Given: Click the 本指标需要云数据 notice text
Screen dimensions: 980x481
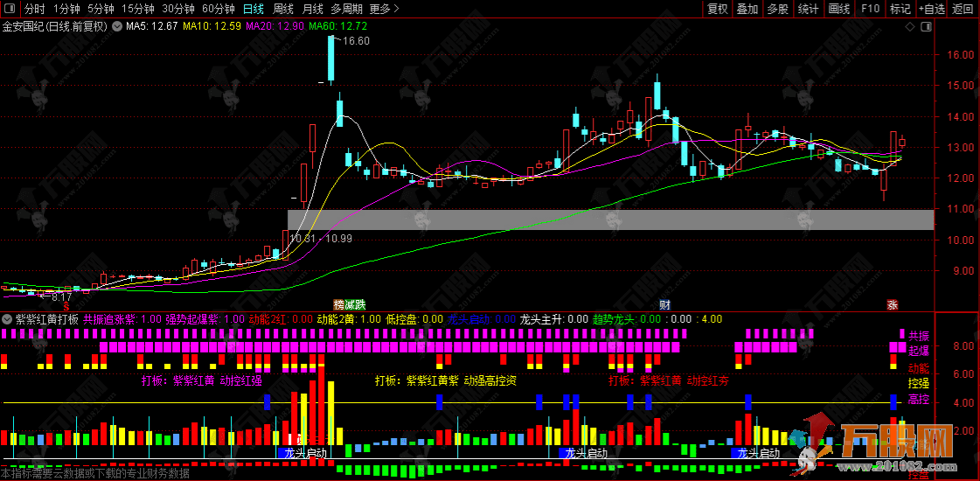Looking at the screenshot, I should tap(95, 474).
